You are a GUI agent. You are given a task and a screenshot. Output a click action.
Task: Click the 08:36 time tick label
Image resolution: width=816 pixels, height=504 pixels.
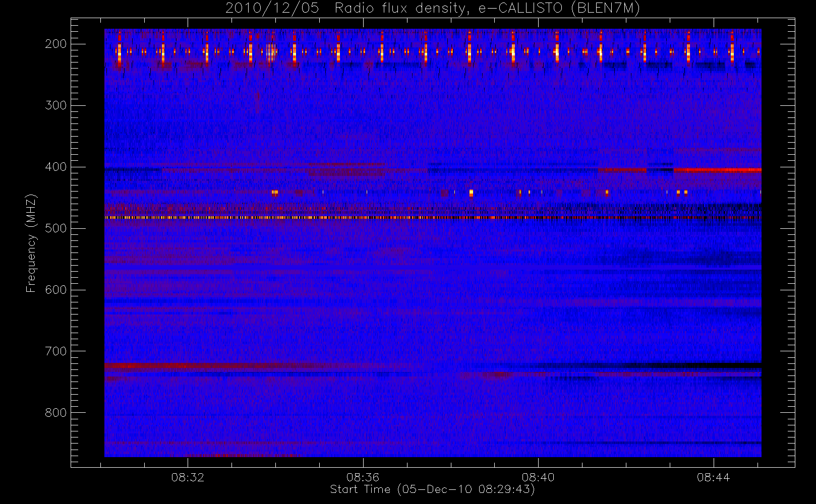[363, 477]
